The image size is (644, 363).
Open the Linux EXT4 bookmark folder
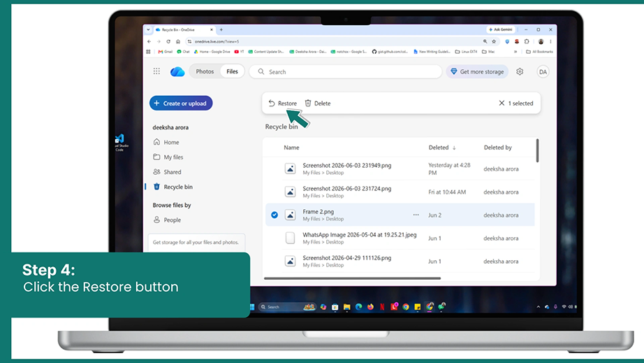[x=466, y=52]
